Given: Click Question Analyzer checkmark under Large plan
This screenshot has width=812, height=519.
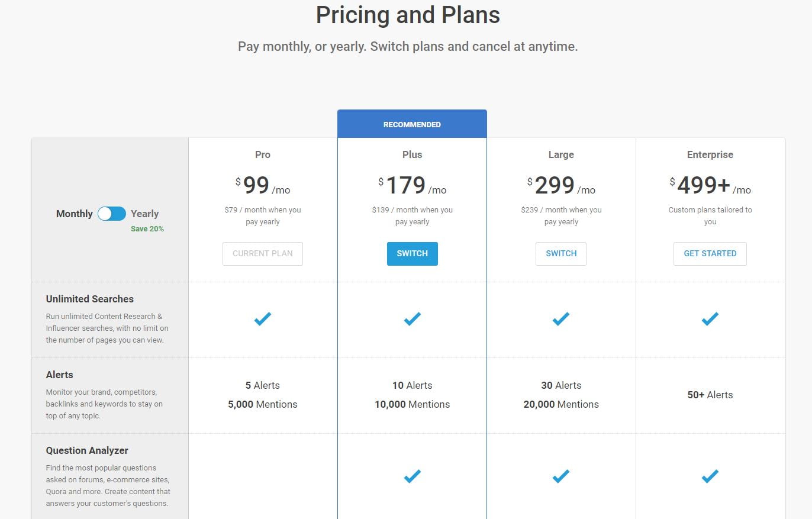Looking at the screenshot, I should point(561,476).
